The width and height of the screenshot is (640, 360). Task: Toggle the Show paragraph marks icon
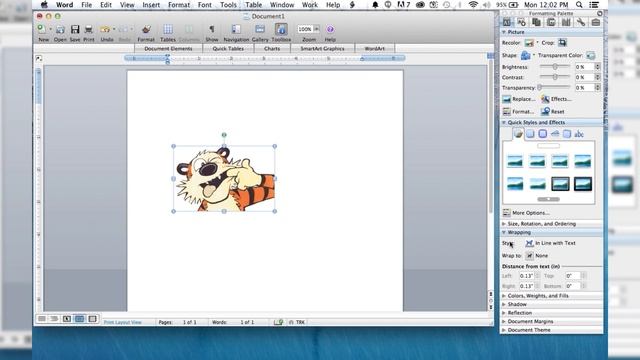[212, 29]
